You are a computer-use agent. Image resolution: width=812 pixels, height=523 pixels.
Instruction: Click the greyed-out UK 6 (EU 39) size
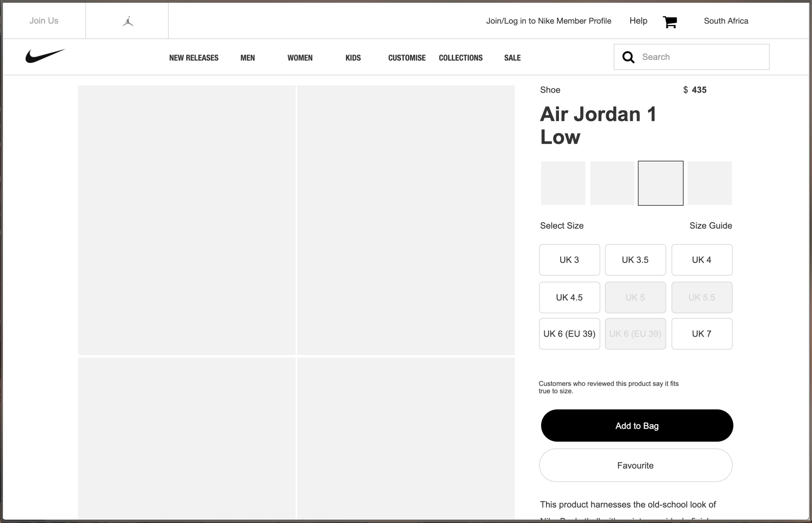pyautogui.click(x=635, y=334)
